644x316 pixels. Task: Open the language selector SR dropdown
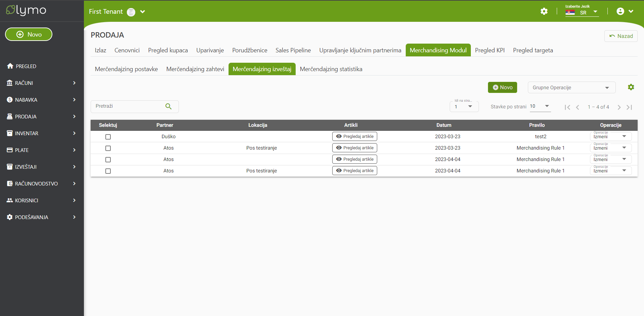pyautogui.click(x=582, y=12)
